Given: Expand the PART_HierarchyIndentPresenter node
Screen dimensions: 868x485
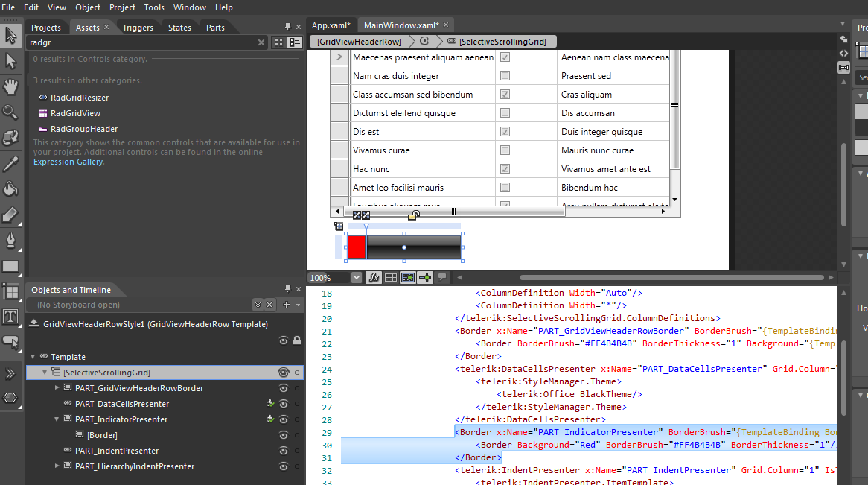Looking at the screenshot, I should 57,466.
